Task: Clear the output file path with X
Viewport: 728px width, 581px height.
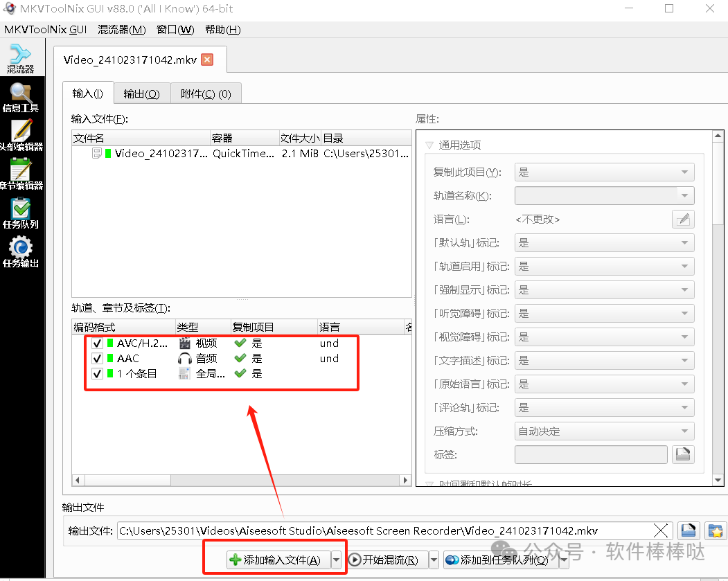Action: (661, 530)
